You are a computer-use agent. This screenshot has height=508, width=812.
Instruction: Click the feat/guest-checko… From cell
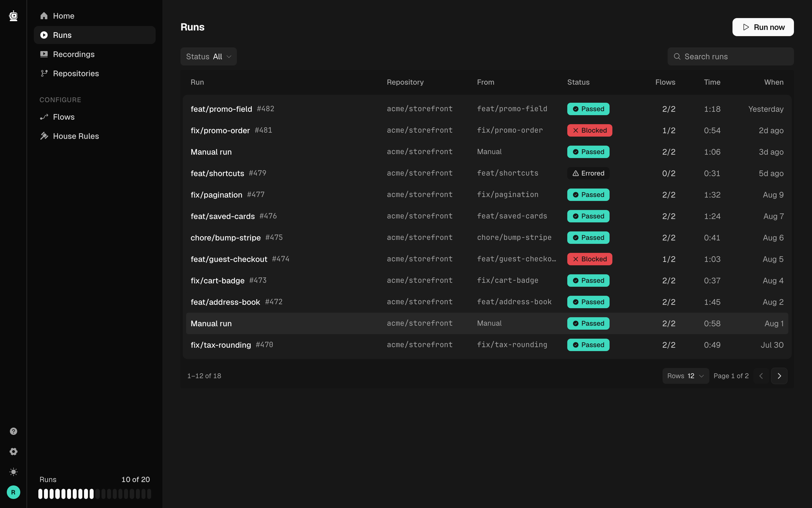517,259
